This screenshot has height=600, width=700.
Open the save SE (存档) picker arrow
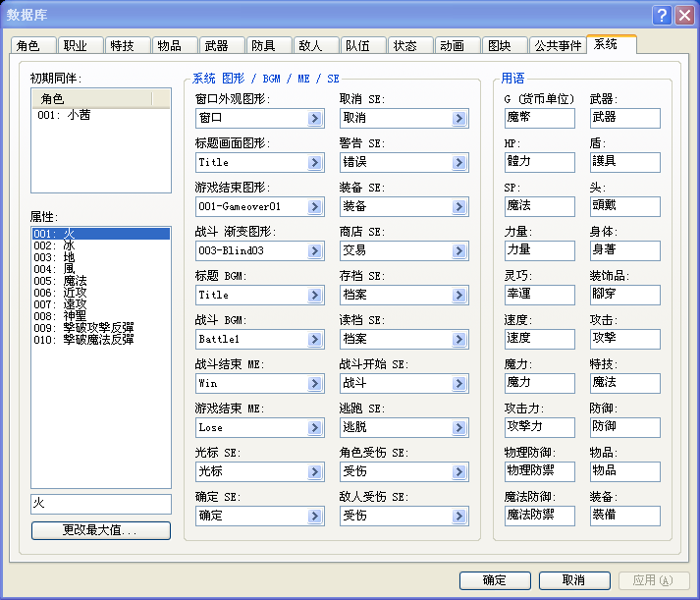(x=458, y=295)
